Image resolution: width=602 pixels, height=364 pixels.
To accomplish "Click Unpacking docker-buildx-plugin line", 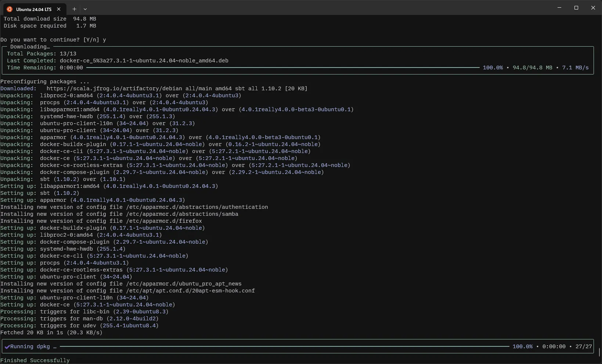I will (161, 144).
